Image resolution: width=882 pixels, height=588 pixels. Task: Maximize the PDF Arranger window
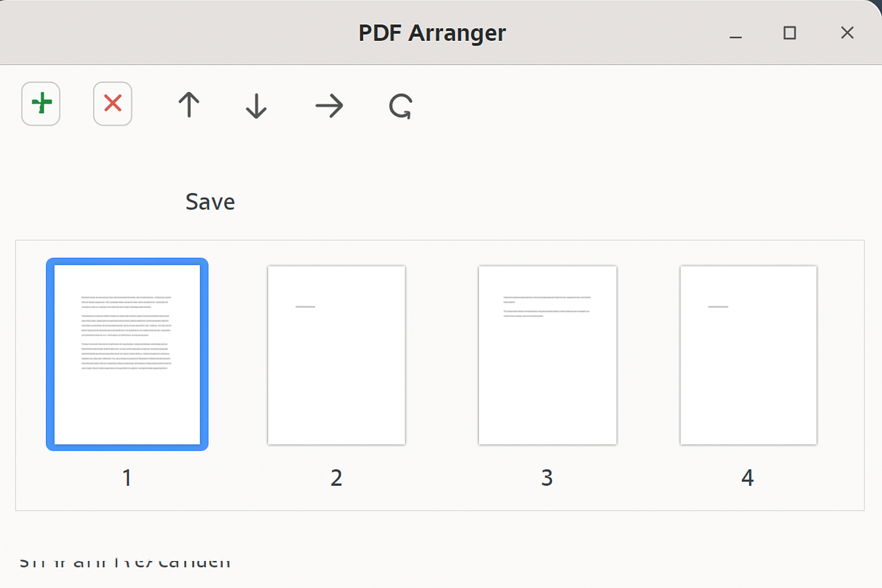790,33
